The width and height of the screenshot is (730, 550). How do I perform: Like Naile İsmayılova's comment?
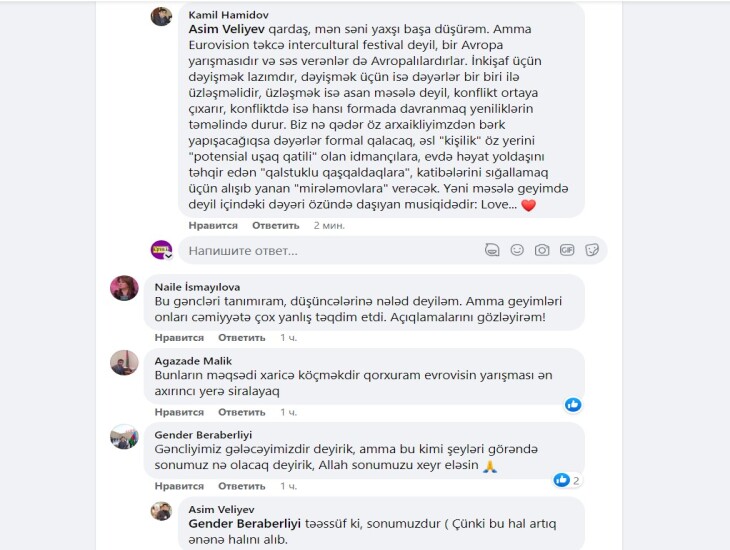(x=179, y=338)
